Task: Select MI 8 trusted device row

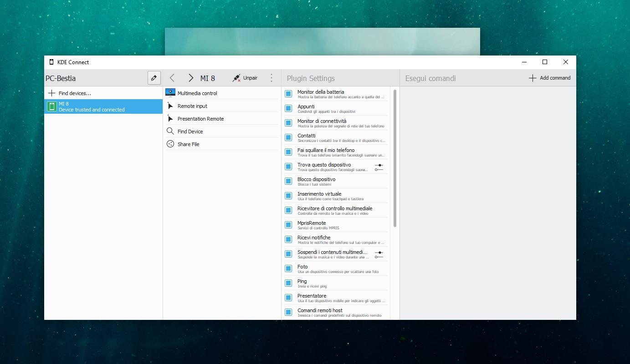Action: coord(103,106)
